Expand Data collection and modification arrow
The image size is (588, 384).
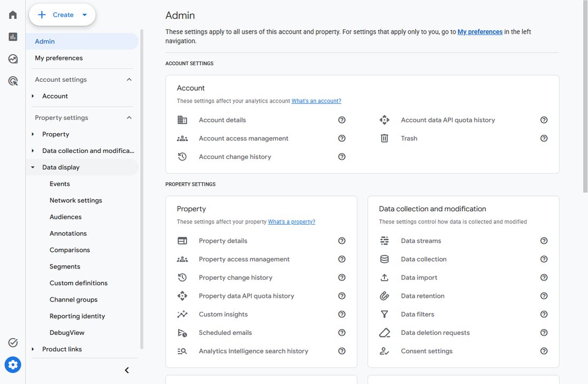click(33, 150)
